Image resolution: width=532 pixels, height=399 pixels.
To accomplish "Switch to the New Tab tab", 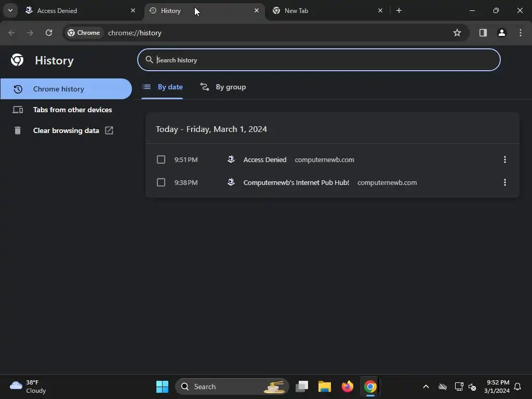I will click(328, 10).
